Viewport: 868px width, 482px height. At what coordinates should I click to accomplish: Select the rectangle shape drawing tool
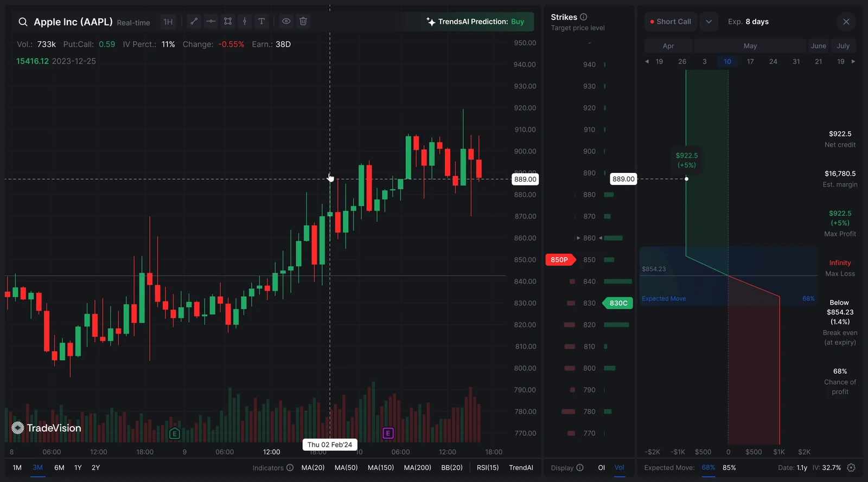pos(228,21)
